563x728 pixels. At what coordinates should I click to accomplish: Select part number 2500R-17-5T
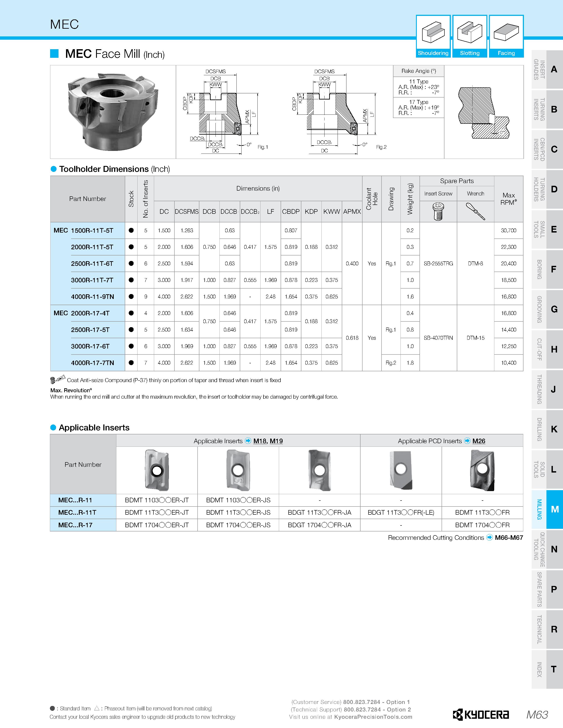(x=90, y=330)
